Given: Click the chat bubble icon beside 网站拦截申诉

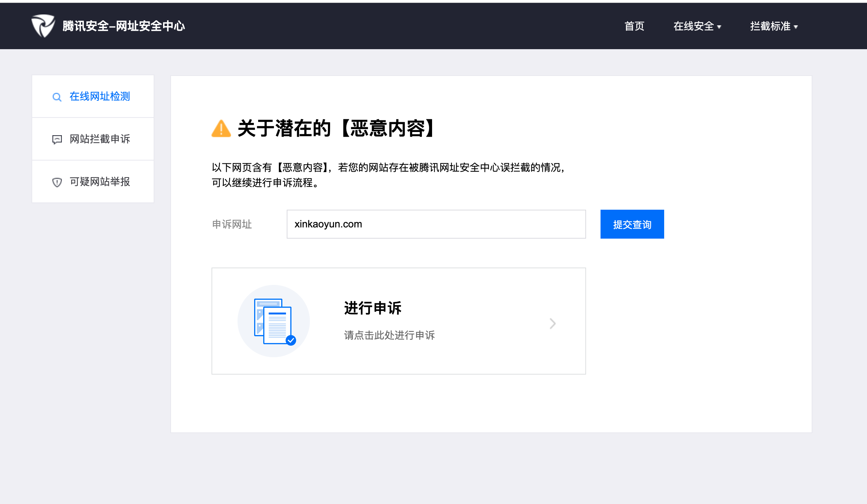Looking at the screenshot, I should pos(57,140).
